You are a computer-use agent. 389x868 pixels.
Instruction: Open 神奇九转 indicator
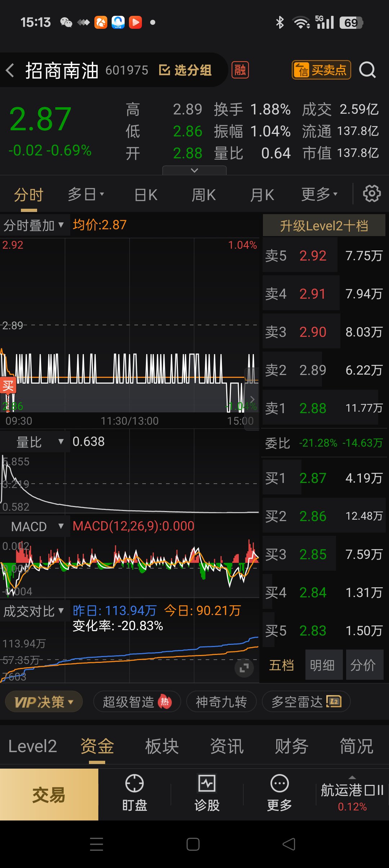[x=221, y=701]
